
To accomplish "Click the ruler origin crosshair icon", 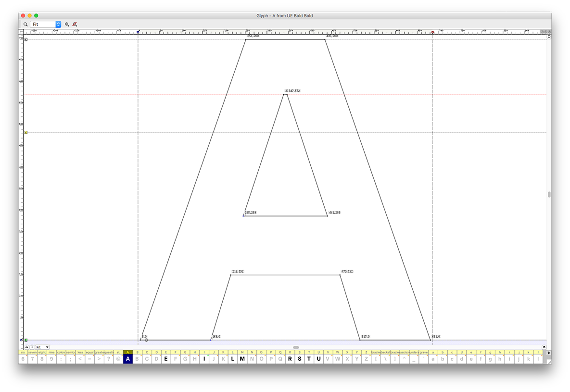I will (21, 32).
